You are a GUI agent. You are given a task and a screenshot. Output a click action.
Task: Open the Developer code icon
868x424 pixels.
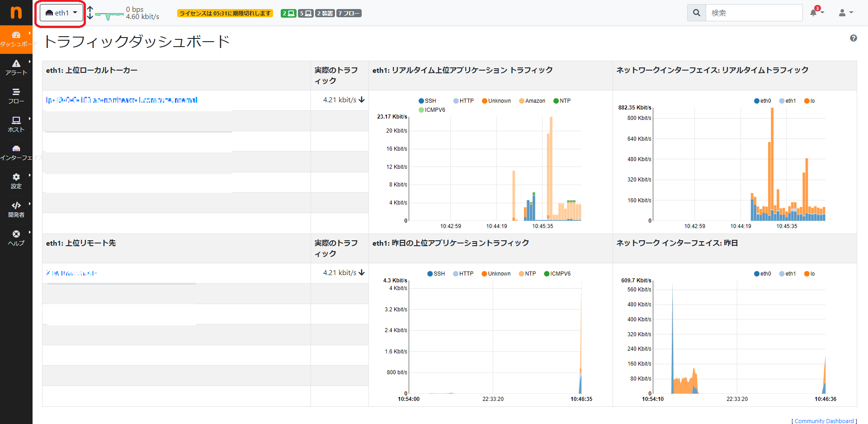[16, 205]
